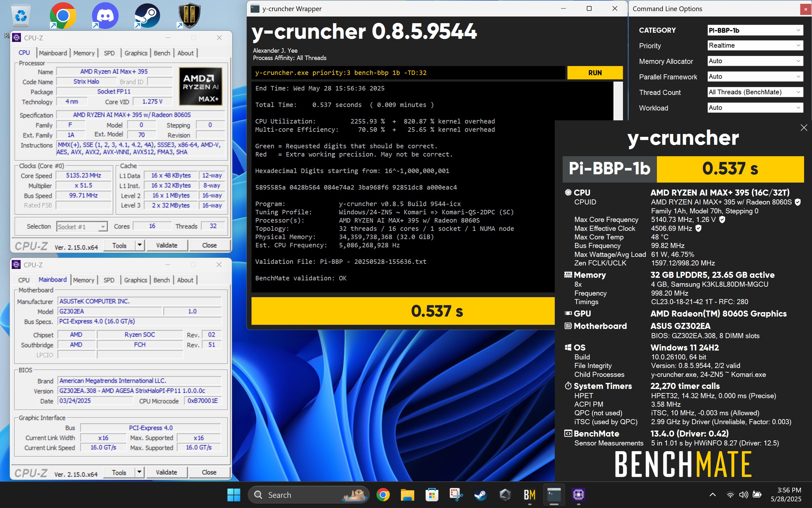This screenshot has height=508, width=812.
Task: Open Steam desktop shortcut
Action: click(x=147, y=16)
